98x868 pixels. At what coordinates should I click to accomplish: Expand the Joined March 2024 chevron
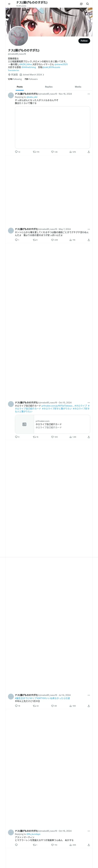point(43,75)
